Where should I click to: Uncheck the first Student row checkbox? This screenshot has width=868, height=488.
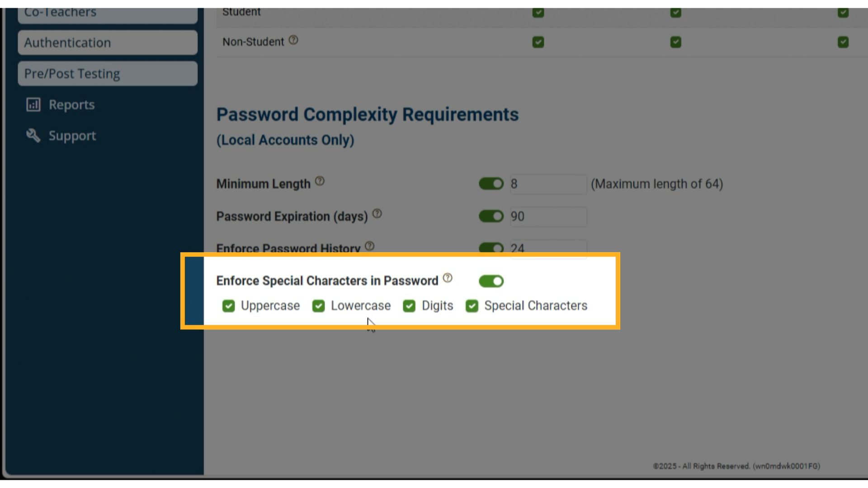(538, 13)
